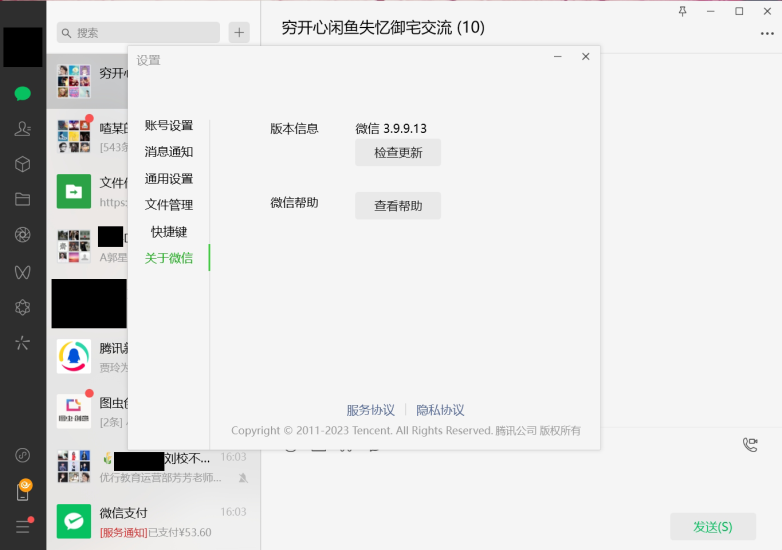
Task: Select the top chat 穷开心 in the list
Action: [87, 81]
